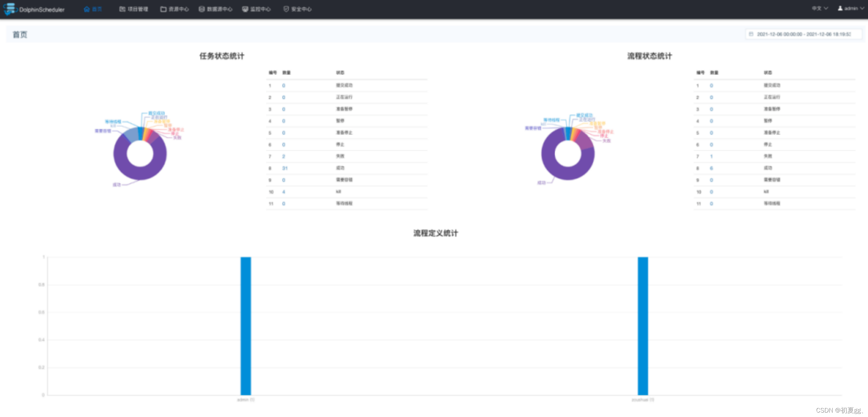
Task: Click the 资源中心 folder icon
Action: coord(163,9)
